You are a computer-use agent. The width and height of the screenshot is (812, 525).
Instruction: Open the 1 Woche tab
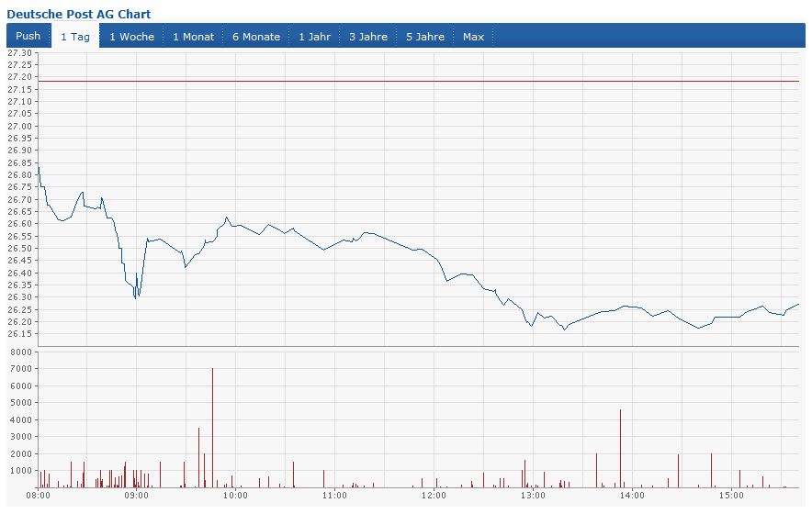(131, 36)
